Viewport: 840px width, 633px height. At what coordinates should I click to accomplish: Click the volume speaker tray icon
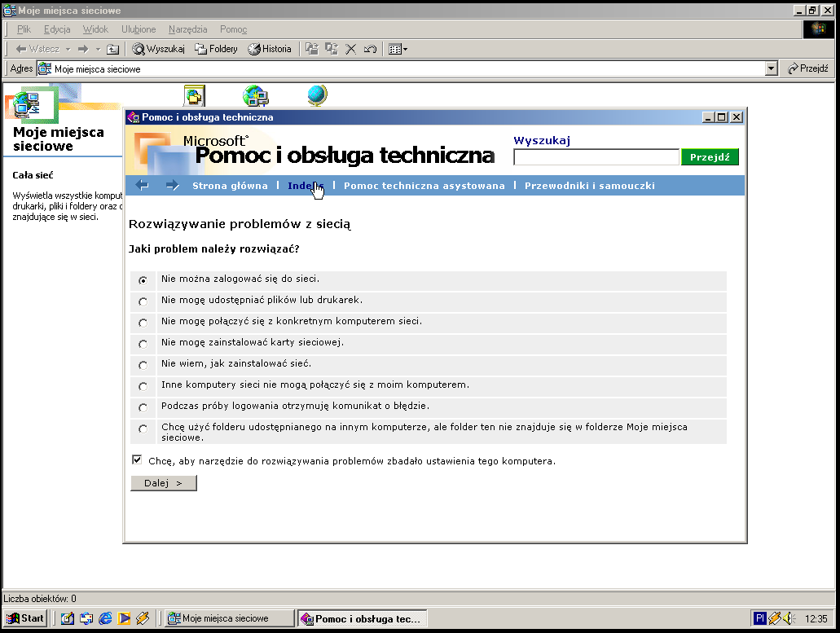coord(789,618)
